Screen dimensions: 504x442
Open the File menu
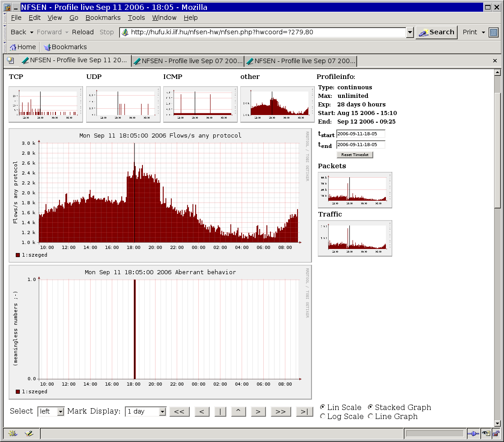click(x=16, y=18)
